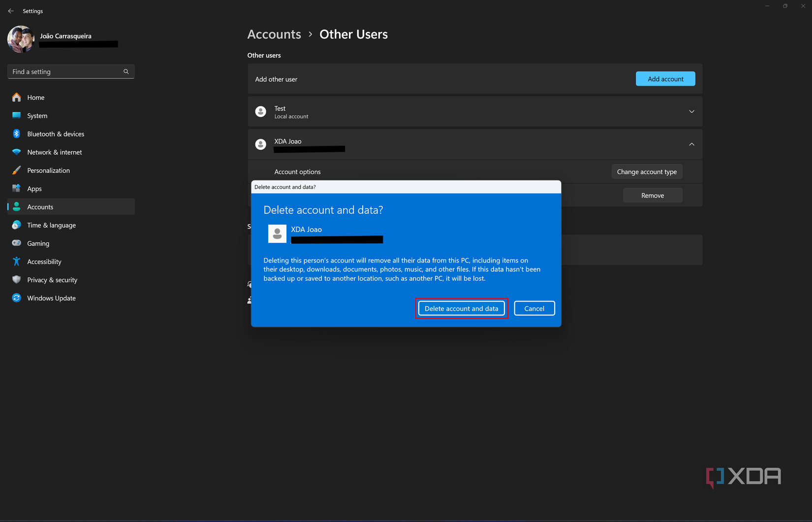The image size is (812, 522).
Task: Collapse the XDA Joao account entry
Action: coord(691,144)
